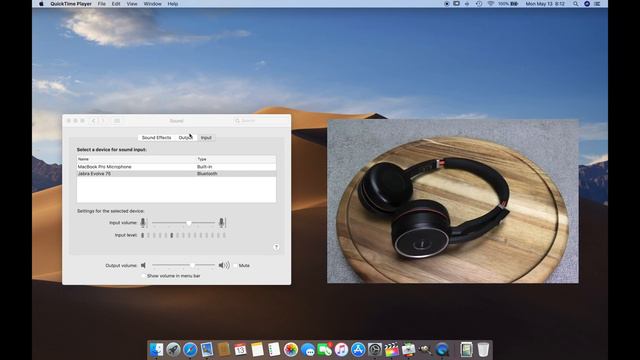This screenshot has height=360, width=640.
Task: Click low output volume speaker icon
Action: point(143,265)
